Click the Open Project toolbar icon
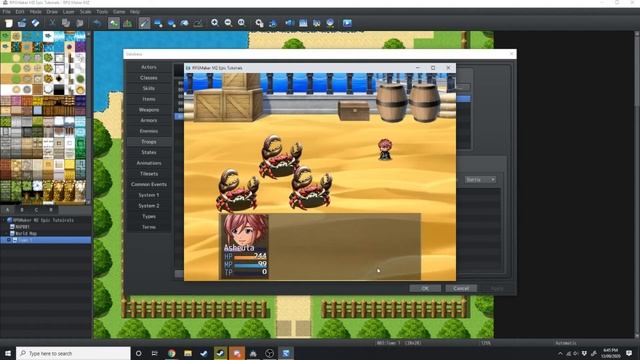The width and height of the screenshot is (640, 360). [x=22, y=23]
